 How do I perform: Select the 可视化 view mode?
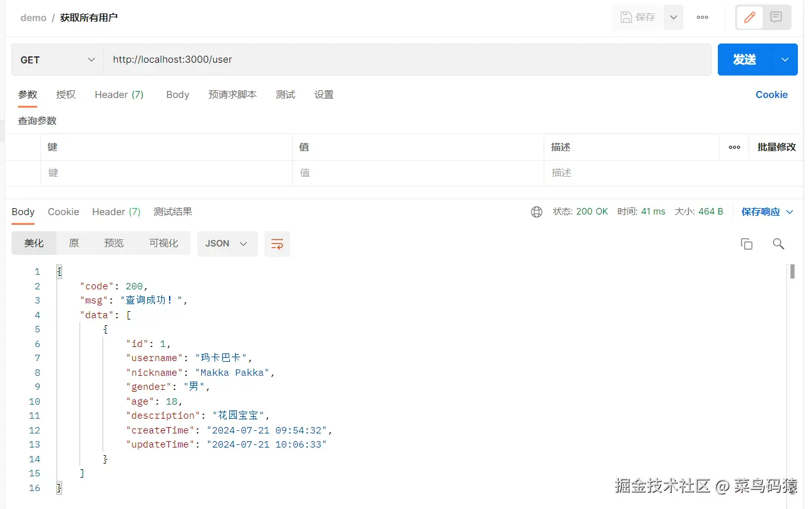(x=163, y=243)
